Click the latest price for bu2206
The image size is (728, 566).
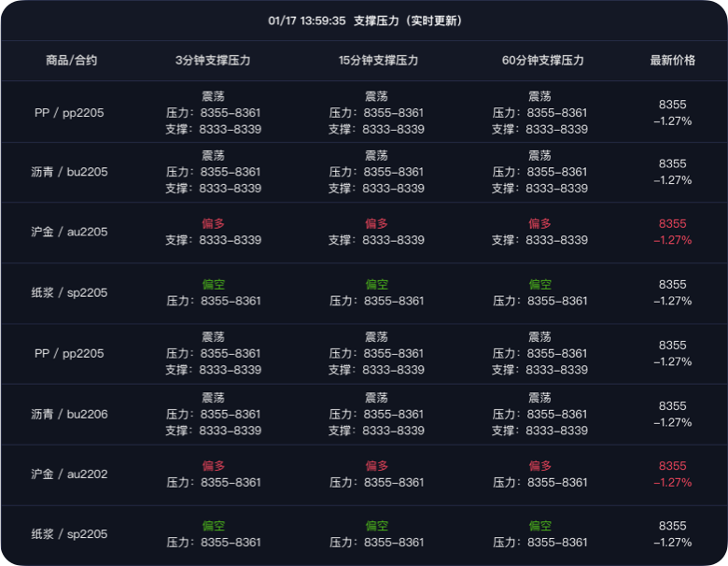pyautogui.click(x=672, y=406)
